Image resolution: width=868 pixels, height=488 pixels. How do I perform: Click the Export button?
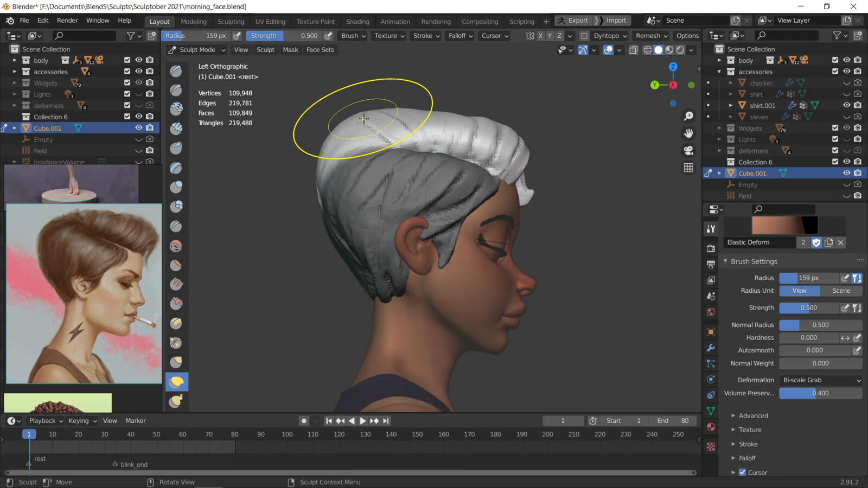point(573,21)
